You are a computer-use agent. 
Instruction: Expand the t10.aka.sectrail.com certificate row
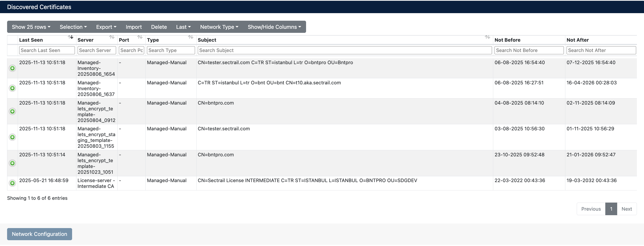pos(12,88)
